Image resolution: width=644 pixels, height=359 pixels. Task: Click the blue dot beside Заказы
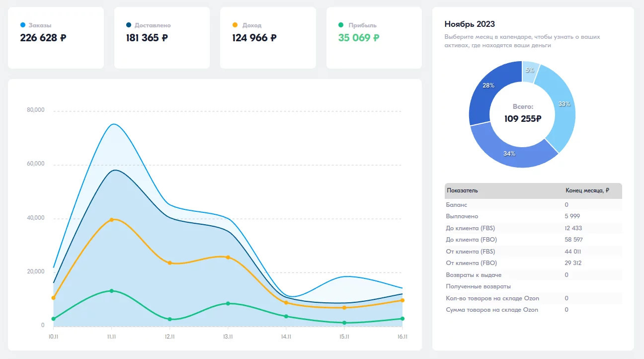pos(23,25)
